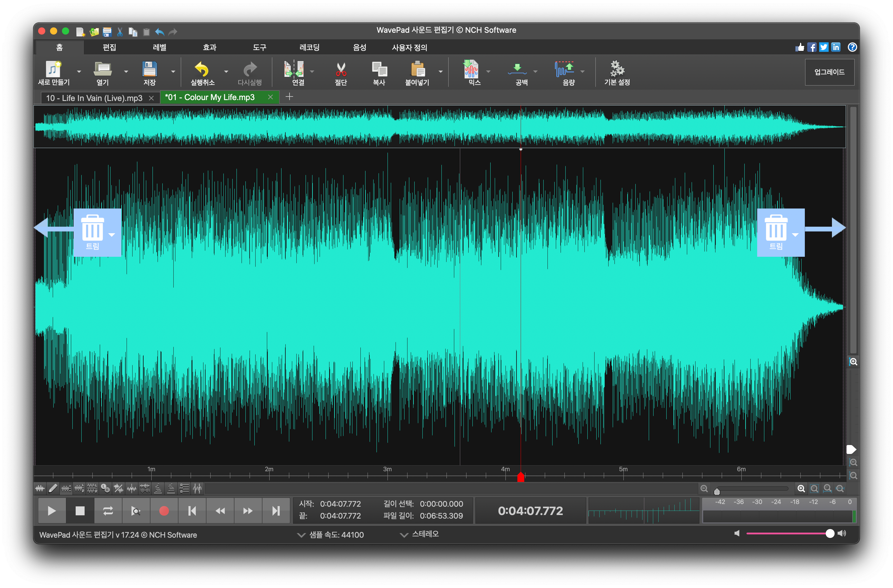Close 01 - Colour My Life tab
Image resolution: width=893 pixels, height=588 pixels.
(x=270, y=97)
